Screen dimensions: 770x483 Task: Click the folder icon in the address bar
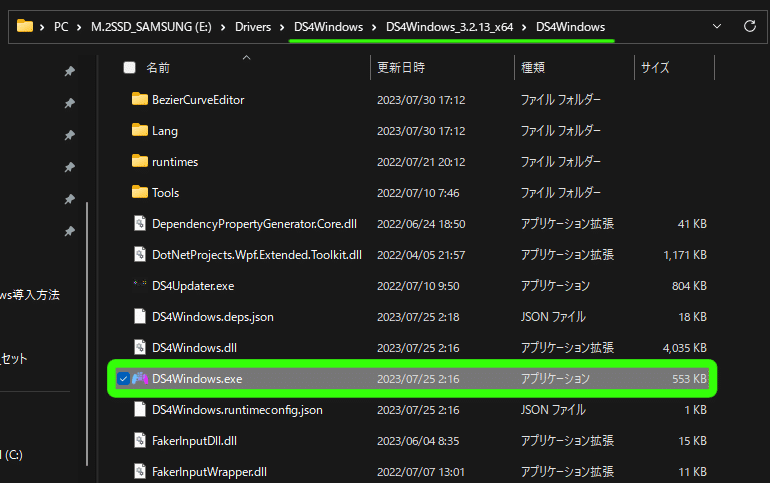pos(25,26)
